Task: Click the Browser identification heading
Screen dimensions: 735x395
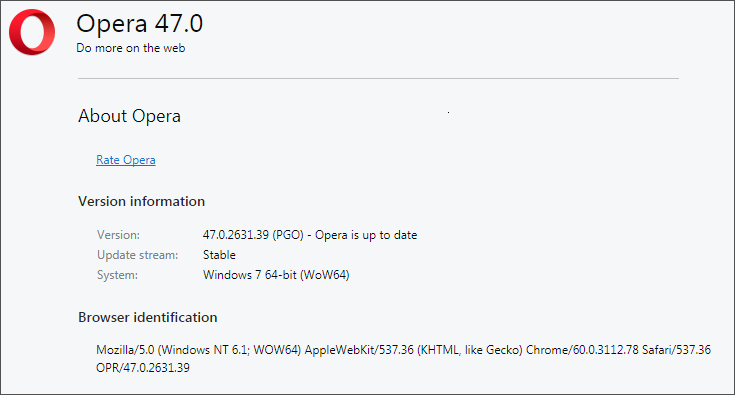Action: point(148,317)
